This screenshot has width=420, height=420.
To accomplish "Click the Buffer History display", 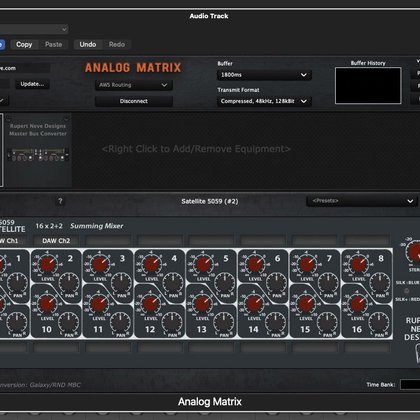I will tap(368, 86).
